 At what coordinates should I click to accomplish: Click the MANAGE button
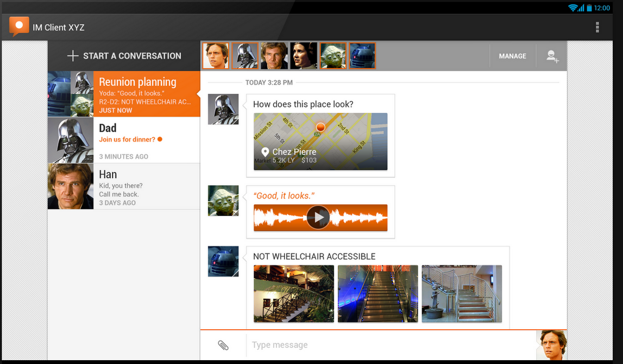(x=513, y=56)
